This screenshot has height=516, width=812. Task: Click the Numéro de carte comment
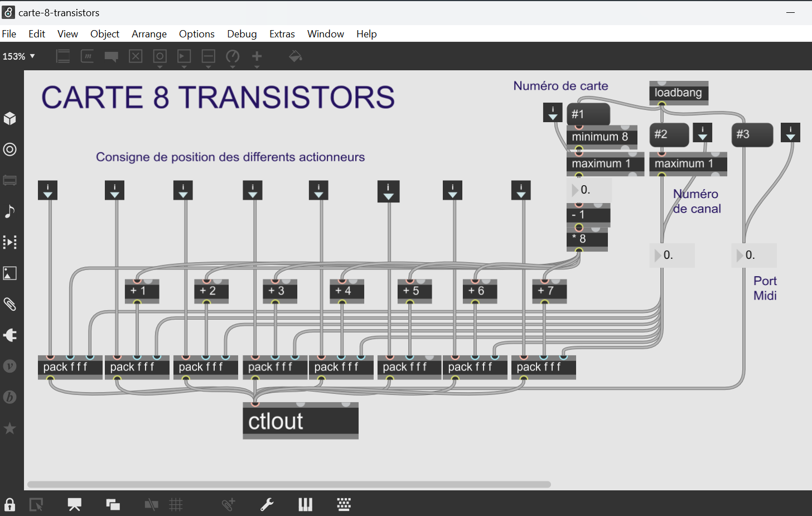point(560,86)
